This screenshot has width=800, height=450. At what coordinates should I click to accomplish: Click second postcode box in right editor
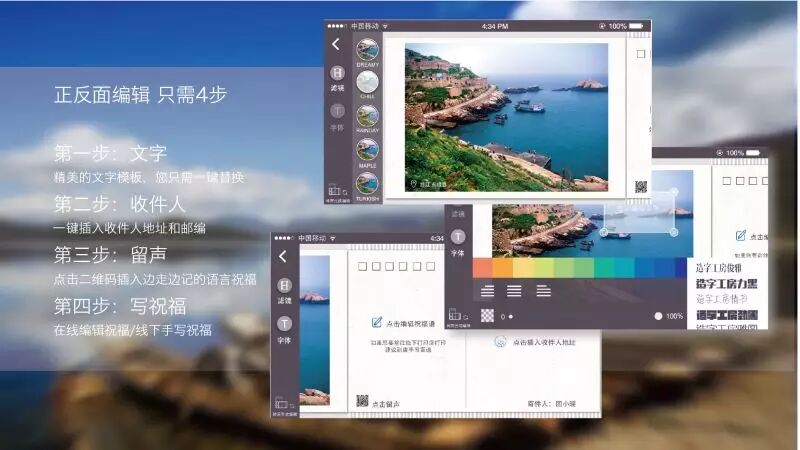click(740, 181)
